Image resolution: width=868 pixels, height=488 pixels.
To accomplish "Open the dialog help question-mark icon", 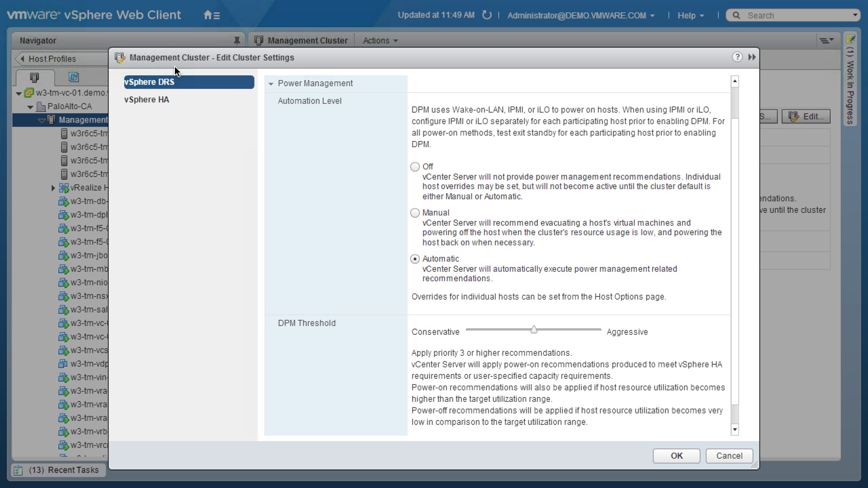I will [737, 57].
